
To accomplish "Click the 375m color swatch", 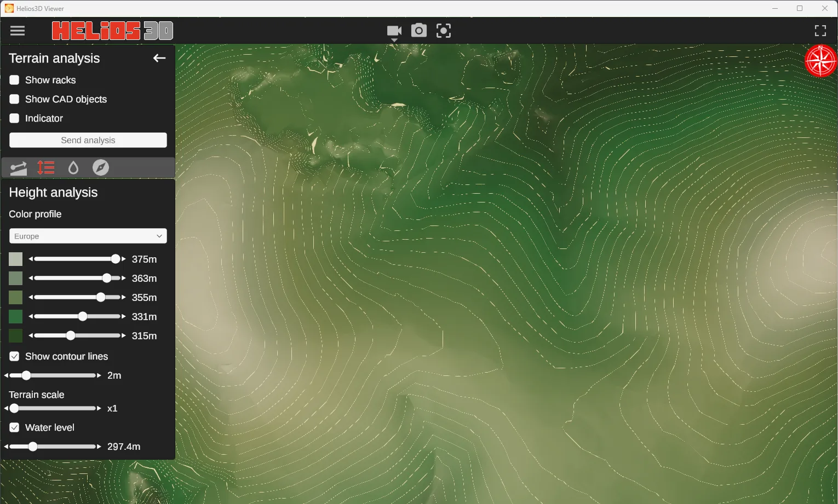I will [16, 259].
